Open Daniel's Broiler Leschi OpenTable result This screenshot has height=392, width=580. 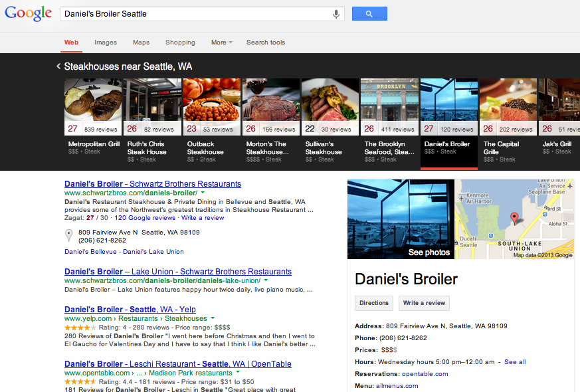coord(178,364)
